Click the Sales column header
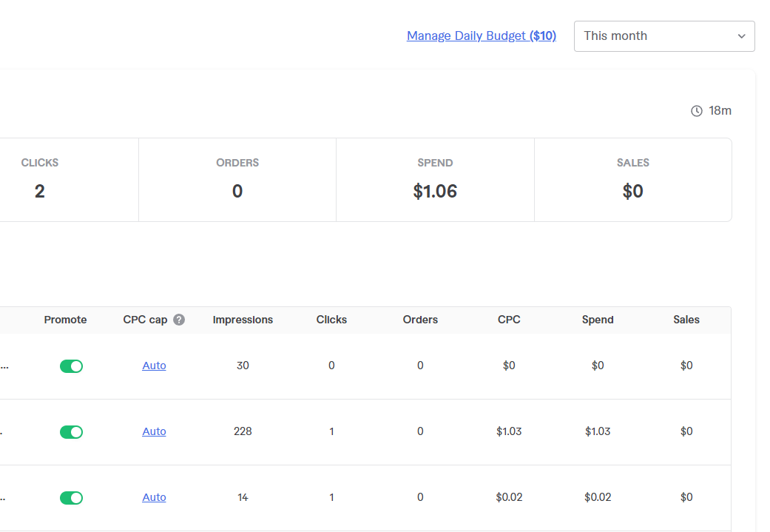 point(686,320)
